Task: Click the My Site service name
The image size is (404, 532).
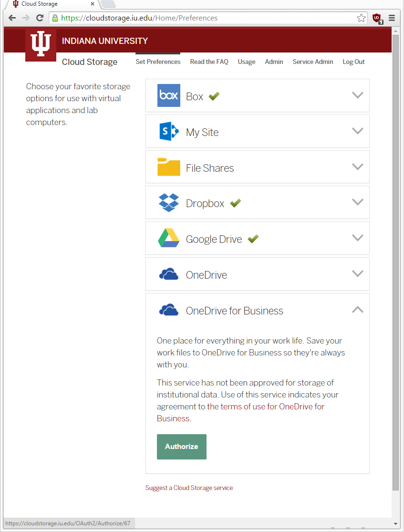Action: (202, 132)
